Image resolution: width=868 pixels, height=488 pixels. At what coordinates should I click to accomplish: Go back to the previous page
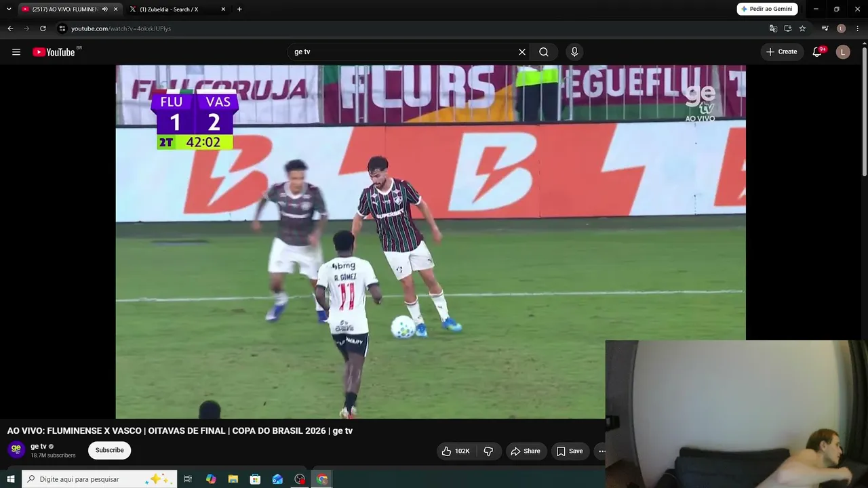pos(10,28)
